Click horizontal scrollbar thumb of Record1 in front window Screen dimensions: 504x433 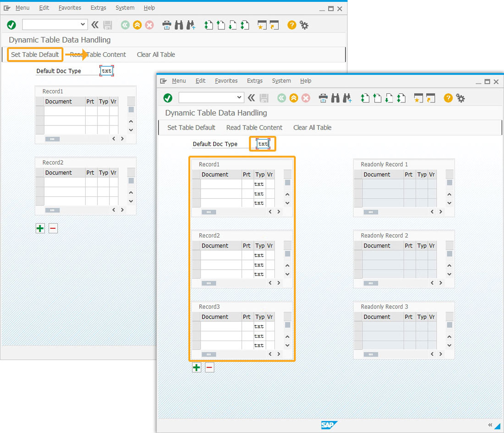click(x=208, y=212)
